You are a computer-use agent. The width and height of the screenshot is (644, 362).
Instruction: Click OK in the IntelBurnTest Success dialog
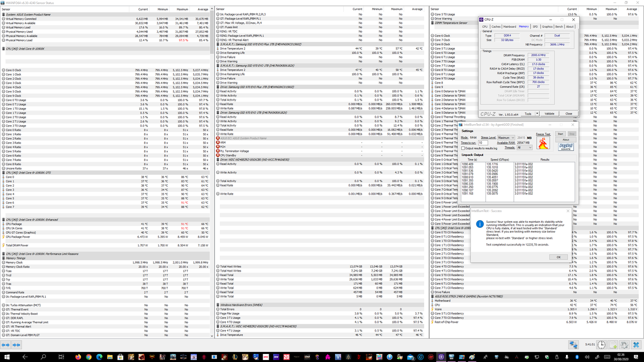(558, 257)
